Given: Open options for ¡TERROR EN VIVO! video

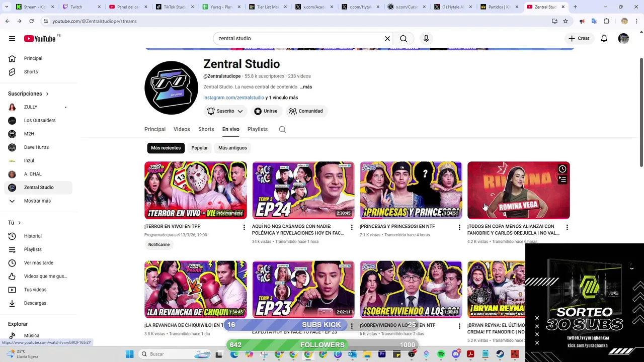Looking at the screenshot, I should click(x=244, y=227).
